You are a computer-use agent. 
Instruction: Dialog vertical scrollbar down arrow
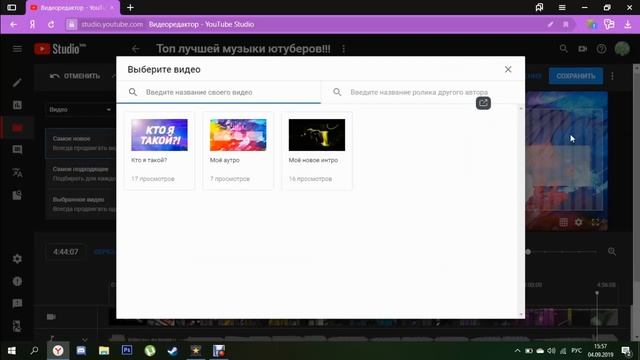pos(521,314)
